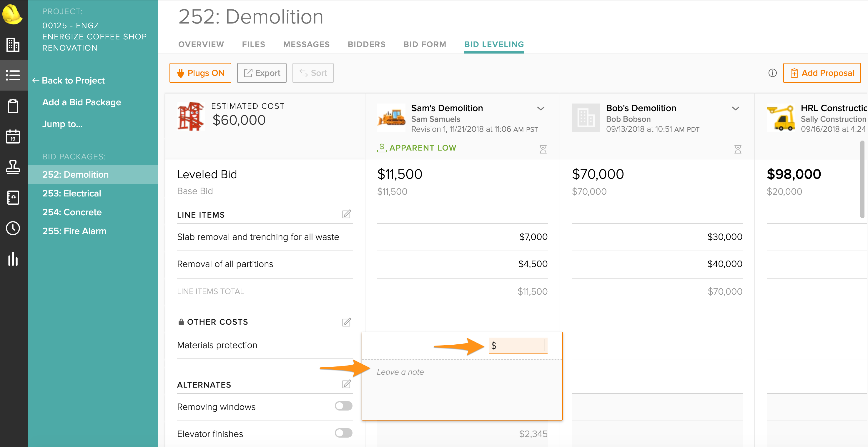Open the stamp icon in sidebar
This screenshot has height=447, width=868.
pos(13,167)
